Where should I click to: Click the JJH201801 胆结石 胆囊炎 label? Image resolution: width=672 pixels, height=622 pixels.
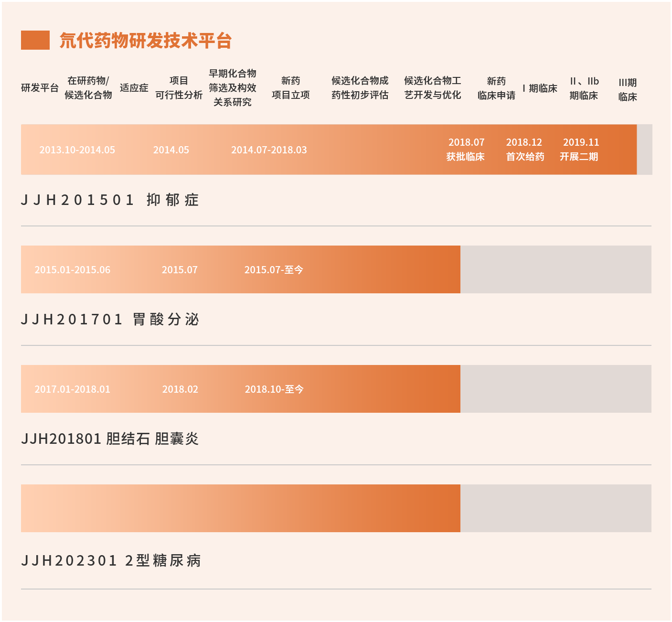point(109,439)
